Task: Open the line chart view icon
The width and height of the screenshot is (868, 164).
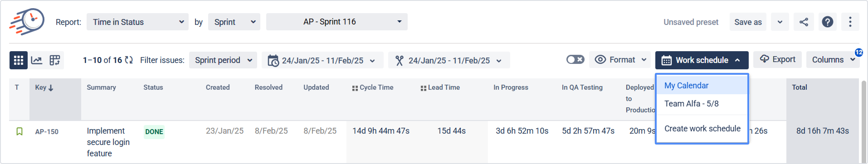Action: [37, 60]
